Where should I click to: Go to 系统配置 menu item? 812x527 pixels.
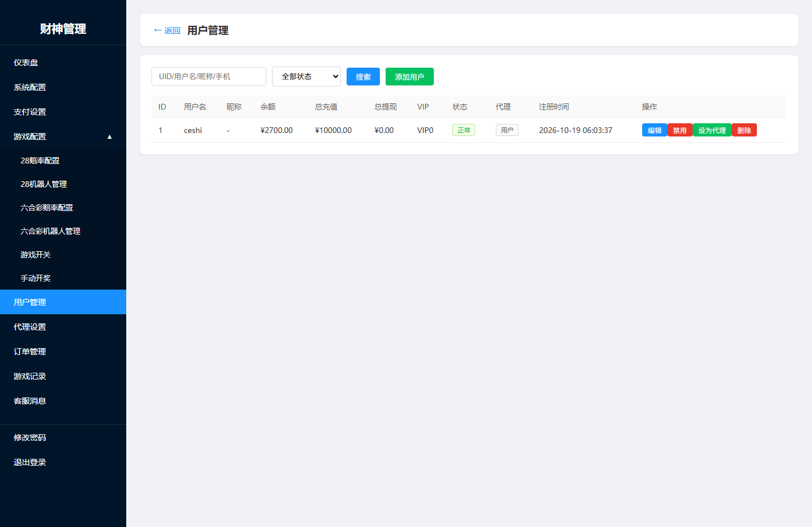(63, 87)
